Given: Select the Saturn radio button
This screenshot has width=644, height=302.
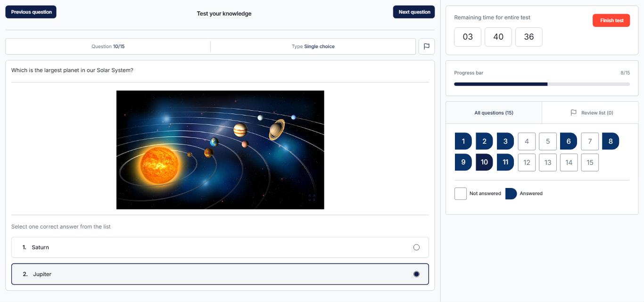Looking at the screenshot, I should click(x=416, y=247).
